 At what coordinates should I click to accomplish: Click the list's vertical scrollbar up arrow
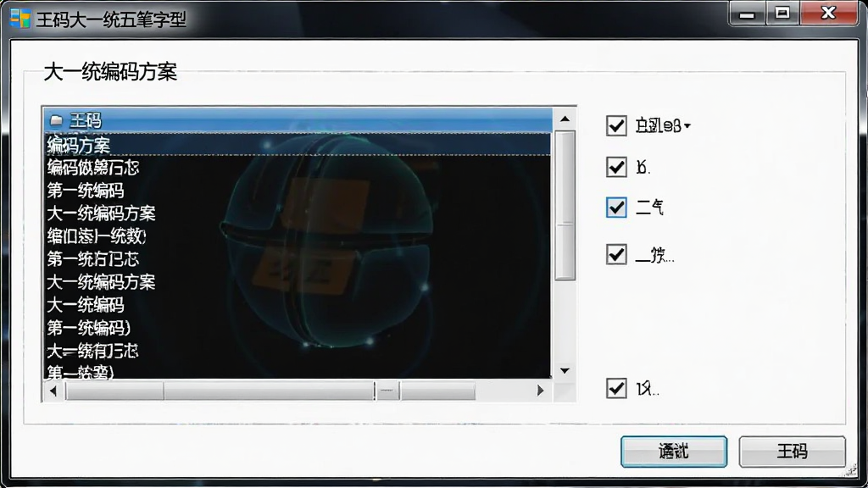(565, 119)
